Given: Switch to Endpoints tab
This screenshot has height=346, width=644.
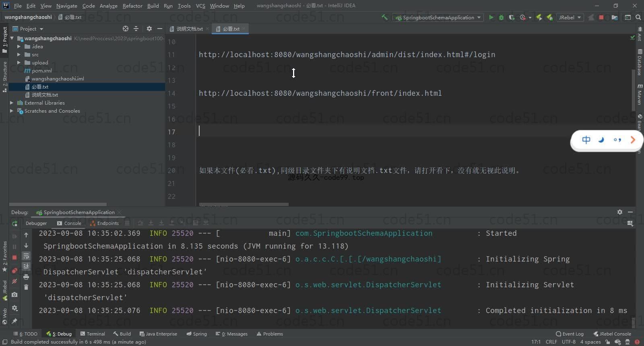Looking at the screenshot, I should click(x=105, y=223).
